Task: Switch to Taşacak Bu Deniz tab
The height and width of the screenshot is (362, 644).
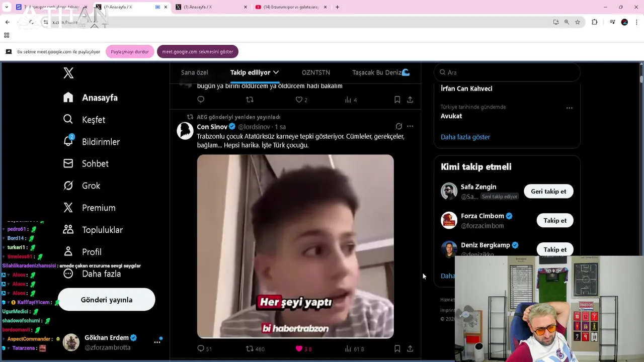Action: click(x=381, y=72)
